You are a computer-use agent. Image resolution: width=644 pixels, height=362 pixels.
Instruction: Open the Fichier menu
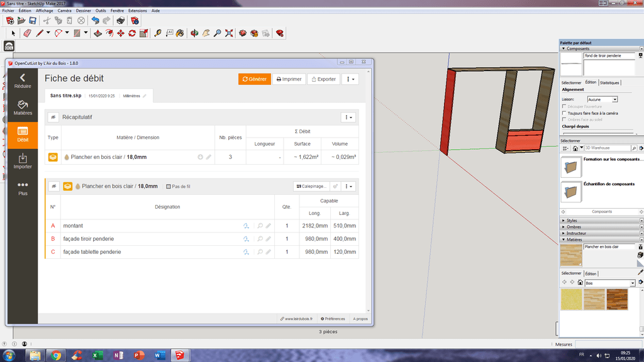coord(8,11)
